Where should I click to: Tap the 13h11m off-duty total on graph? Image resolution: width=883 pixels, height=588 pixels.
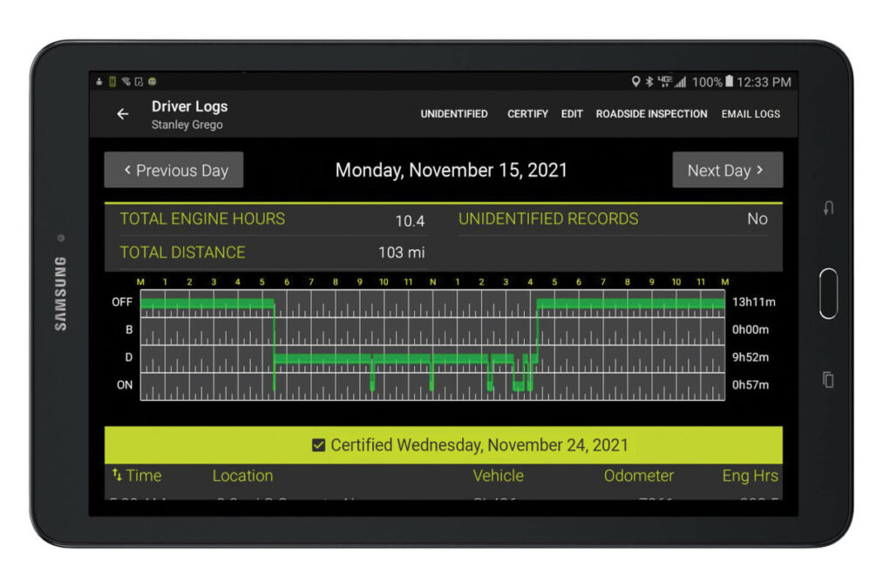pos(754,302)
